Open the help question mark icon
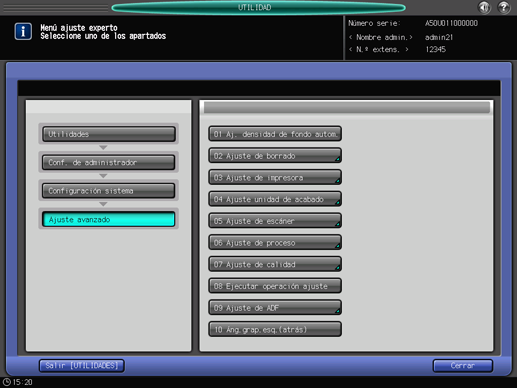Image resolution: width=517 pixels, height=388 pixels. (504, 7)
